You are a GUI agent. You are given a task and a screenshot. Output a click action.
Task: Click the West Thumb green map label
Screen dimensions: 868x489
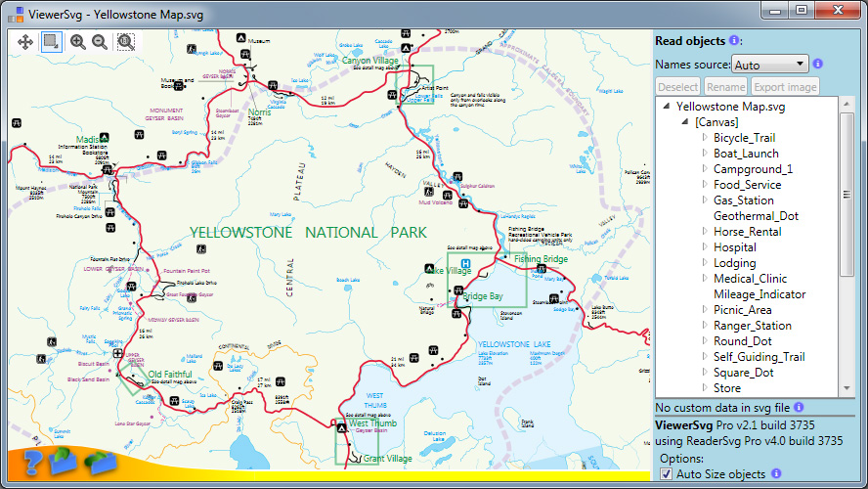(372, 423)
